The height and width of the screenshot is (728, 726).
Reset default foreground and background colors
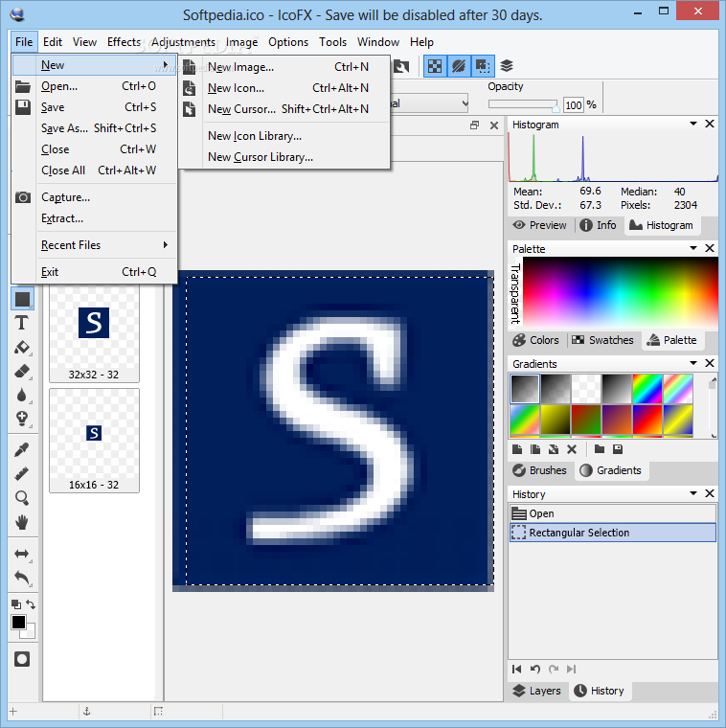coord(15,604)
